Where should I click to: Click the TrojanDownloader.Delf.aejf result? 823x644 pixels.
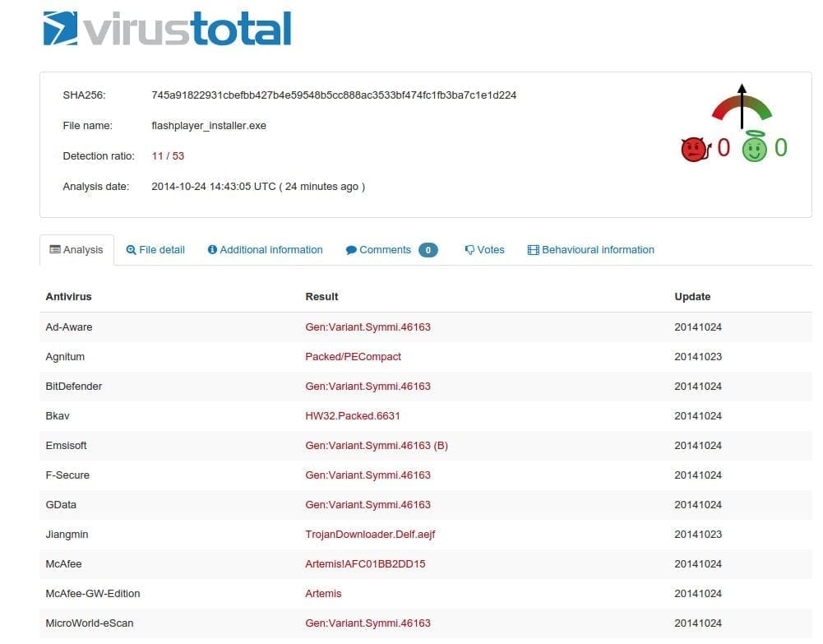pyautogui.click(x=371, y=535)
